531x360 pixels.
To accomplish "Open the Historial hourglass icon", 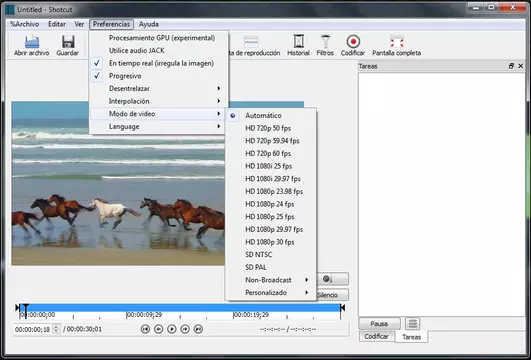I will point(298,41).
